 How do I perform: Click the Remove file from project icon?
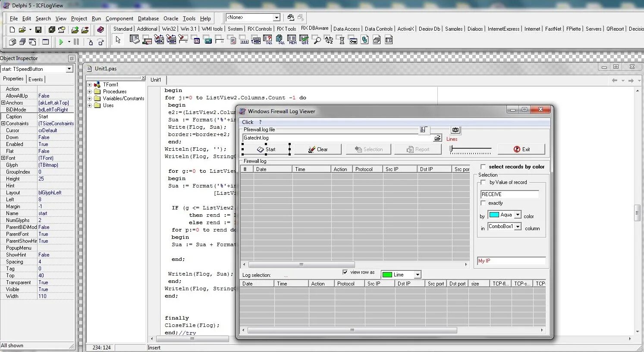pos(85,30)
